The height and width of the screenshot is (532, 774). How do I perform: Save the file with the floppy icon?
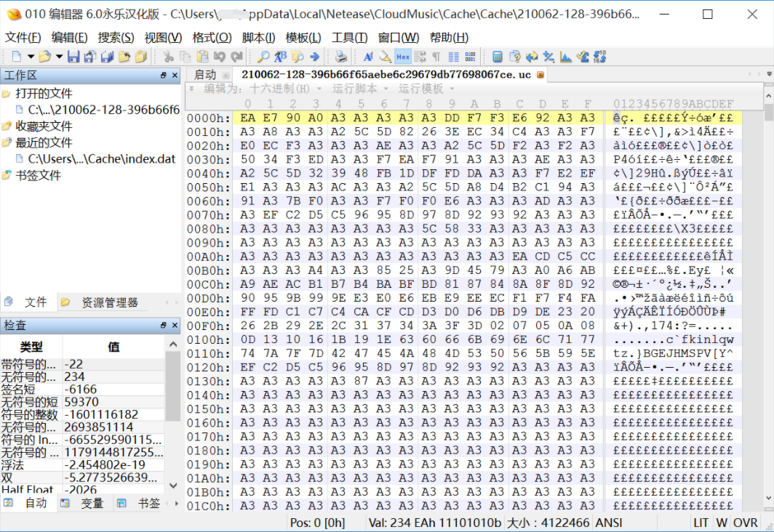point(73,57)
